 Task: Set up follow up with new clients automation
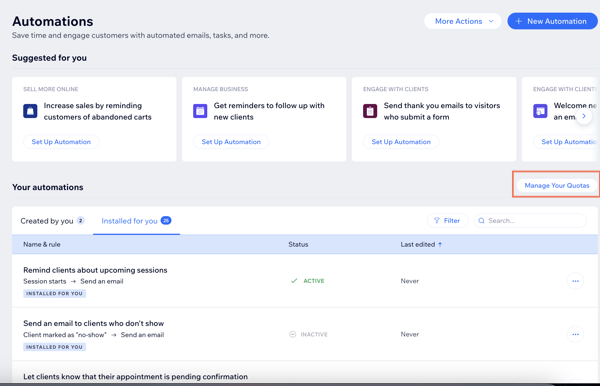coord(231,142)
